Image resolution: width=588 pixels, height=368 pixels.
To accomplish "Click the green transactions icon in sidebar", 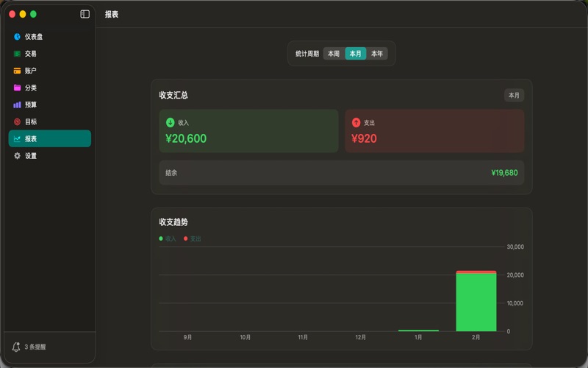I will tap(17, 54).
